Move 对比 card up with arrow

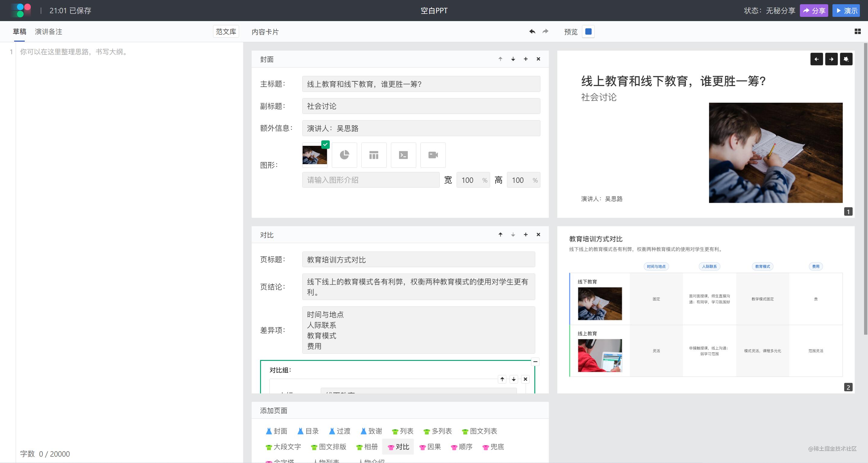500,235
